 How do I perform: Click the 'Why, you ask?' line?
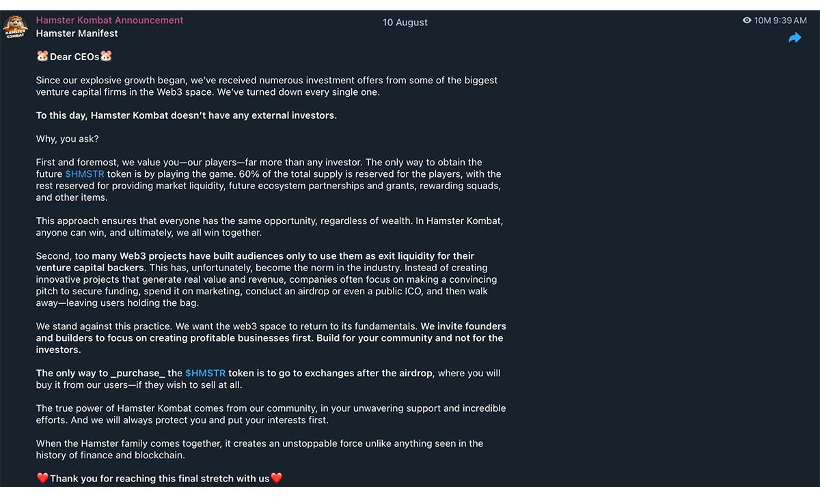[68, 139]
